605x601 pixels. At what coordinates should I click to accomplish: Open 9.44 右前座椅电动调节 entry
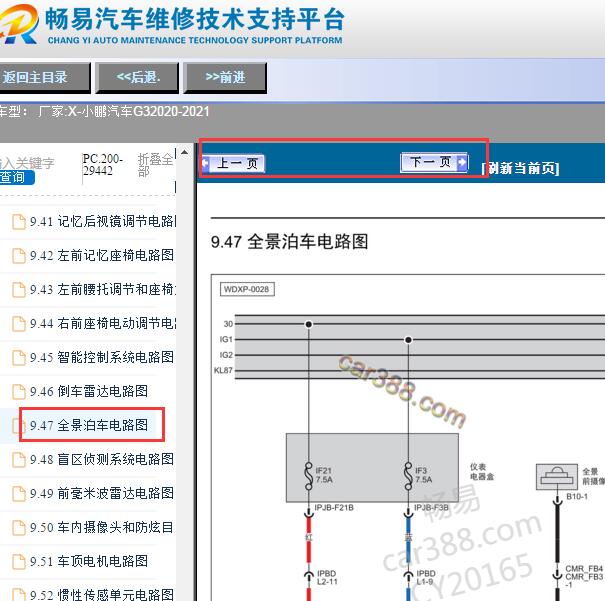(103, 323)
